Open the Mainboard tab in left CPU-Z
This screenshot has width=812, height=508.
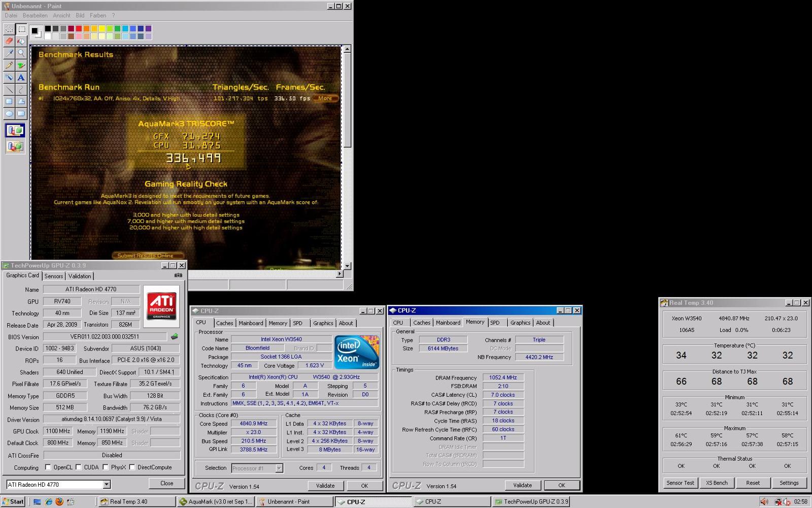coord(251,323)
